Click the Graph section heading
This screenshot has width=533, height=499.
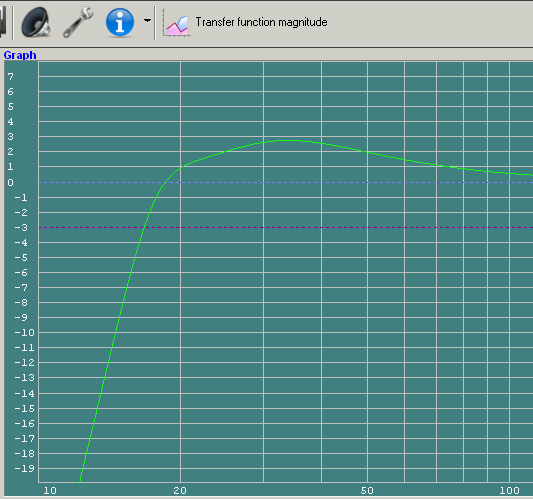pos(20,55)
